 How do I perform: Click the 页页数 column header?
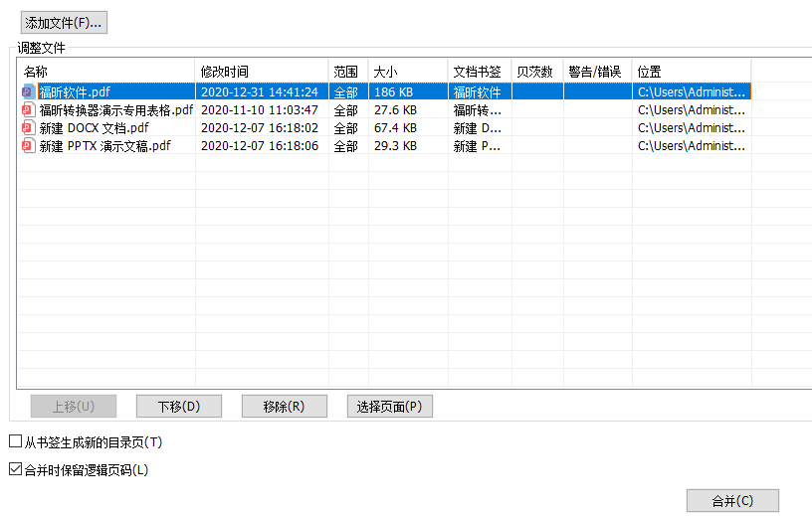(537, 72)
